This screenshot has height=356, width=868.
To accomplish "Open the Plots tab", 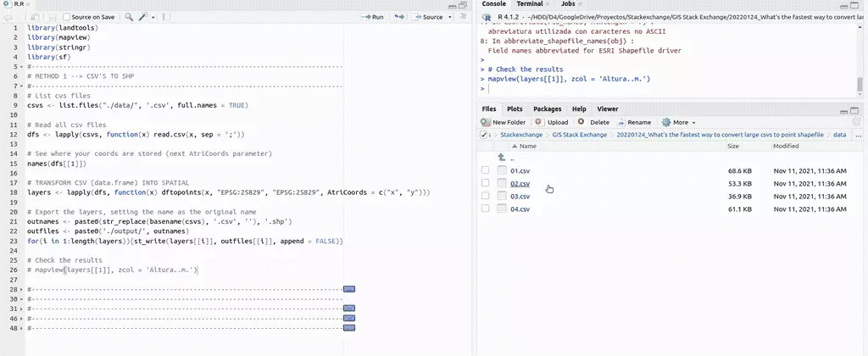I will point(515,109).
